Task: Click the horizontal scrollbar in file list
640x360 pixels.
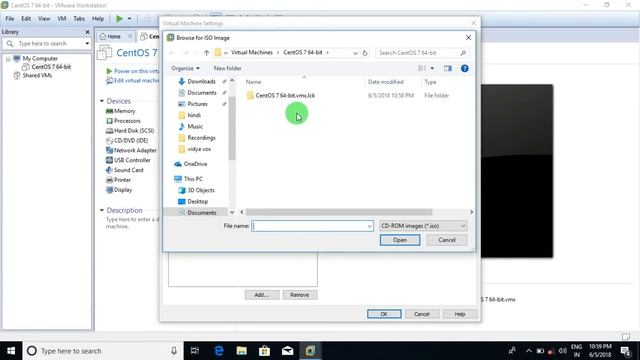Action: pyautogui.click(x=339, y=212)
